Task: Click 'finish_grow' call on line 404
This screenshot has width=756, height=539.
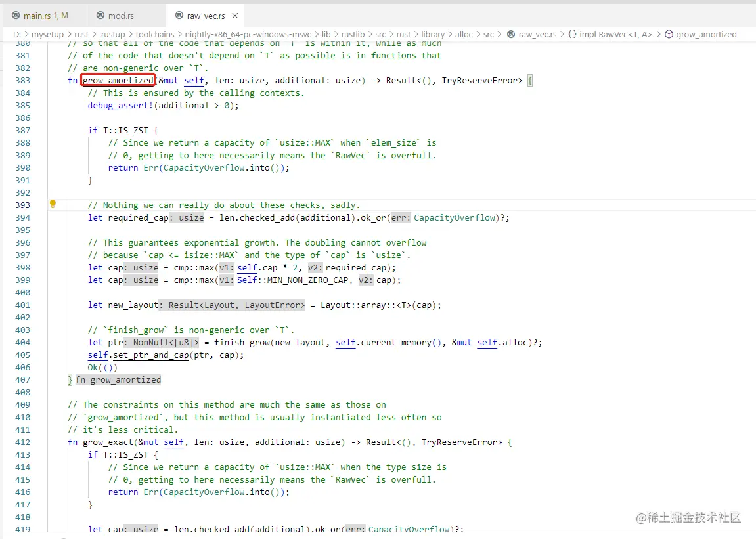Action: (242, 342)
